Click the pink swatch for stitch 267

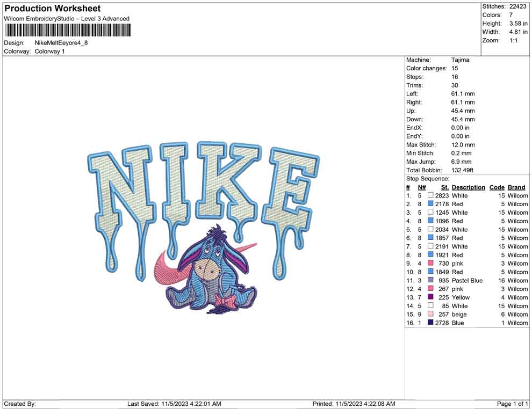(x=430, y=288)
